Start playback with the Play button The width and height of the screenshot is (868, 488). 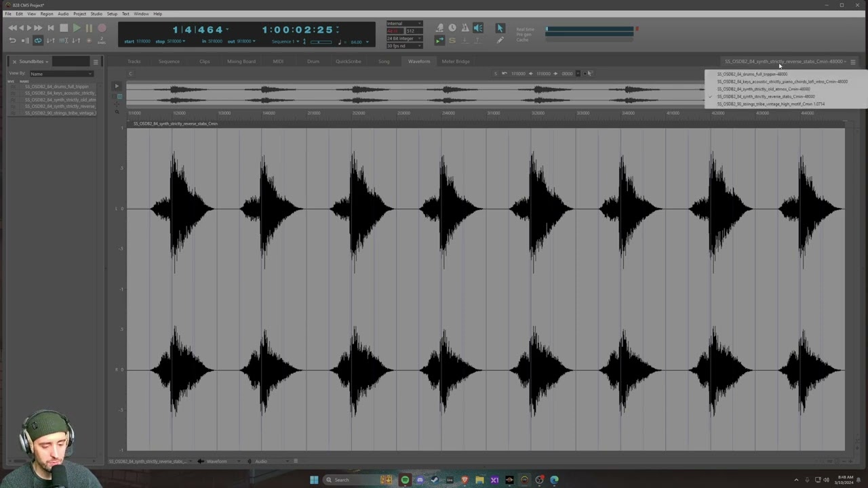[77, 28]
